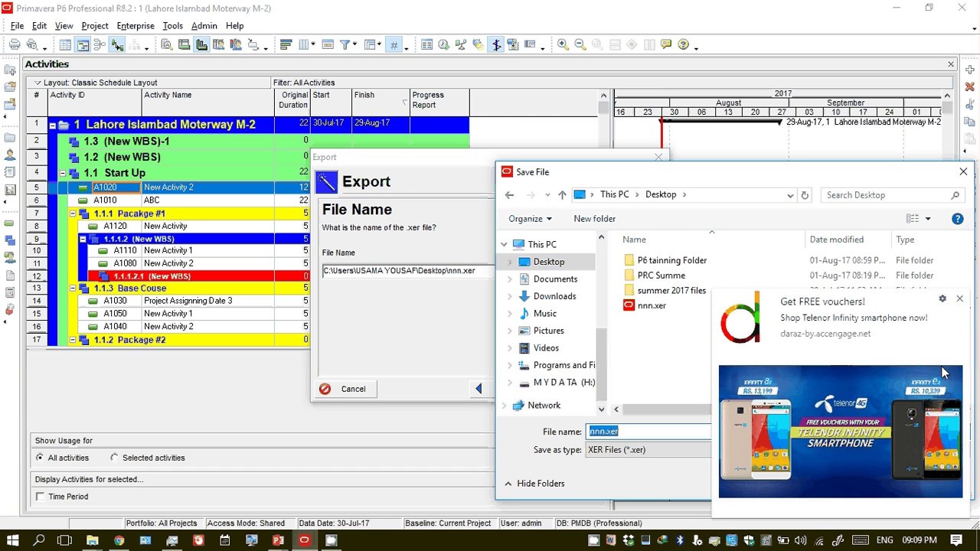Viewport: 980px width, 551px height.
Task: Click the Up folder arrow in Save File dialog
Action: 562,195
